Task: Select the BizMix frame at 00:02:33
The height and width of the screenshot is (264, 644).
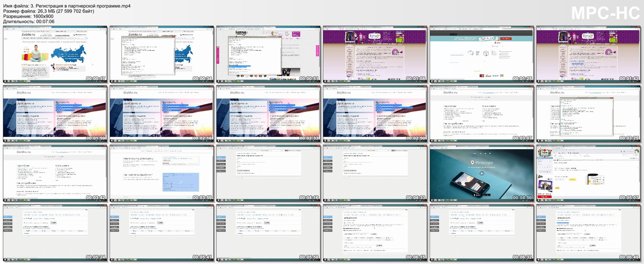Action: tap(268, 114)
